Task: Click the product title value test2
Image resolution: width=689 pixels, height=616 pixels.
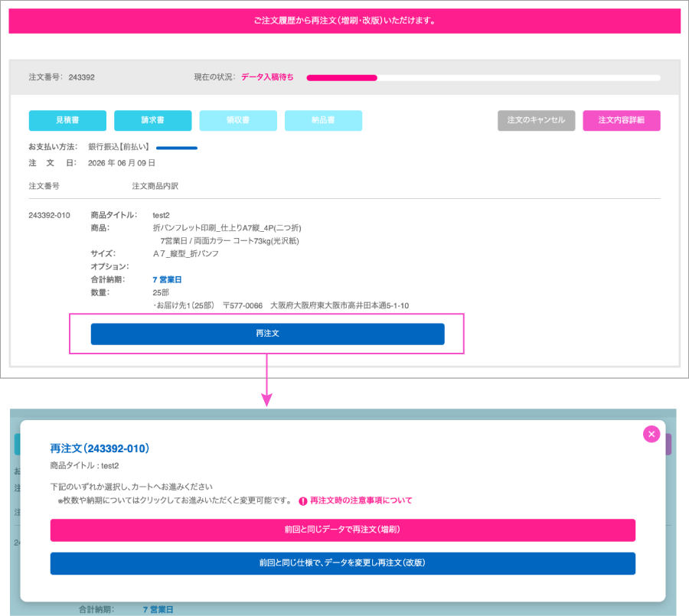Action: tap(161, 215)
